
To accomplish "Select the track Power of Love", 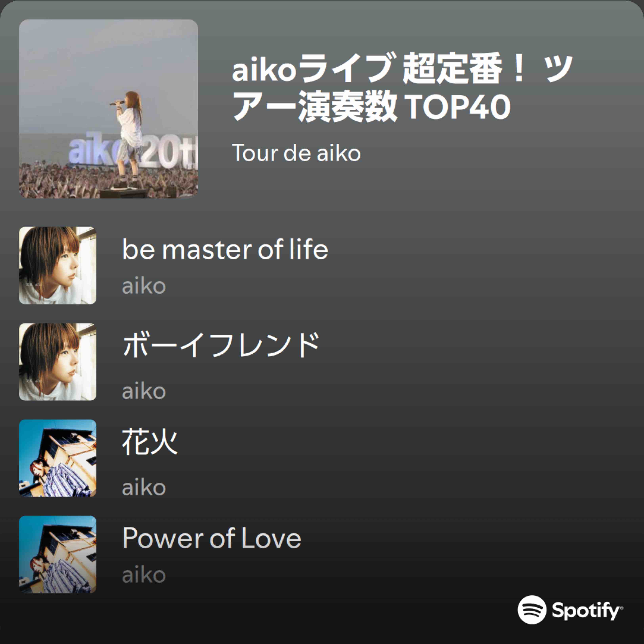I will pyautogui.click(x=212, y=538).
